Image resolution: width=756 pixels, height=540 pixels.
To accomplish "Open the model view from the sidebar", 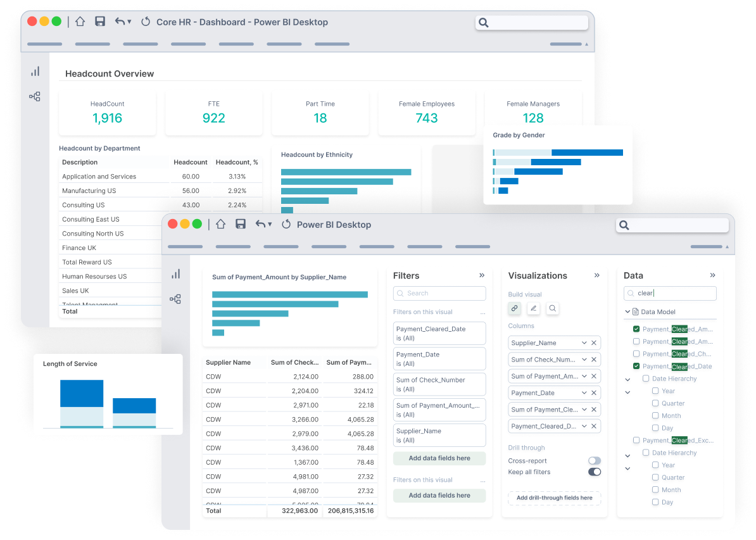I will [x=176, y=298].
